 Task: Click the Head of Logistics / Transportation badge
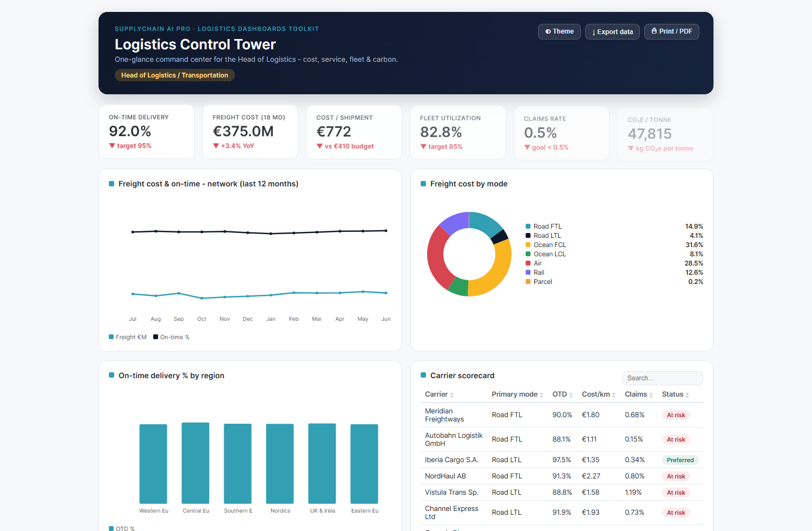(x=174, y=75)
